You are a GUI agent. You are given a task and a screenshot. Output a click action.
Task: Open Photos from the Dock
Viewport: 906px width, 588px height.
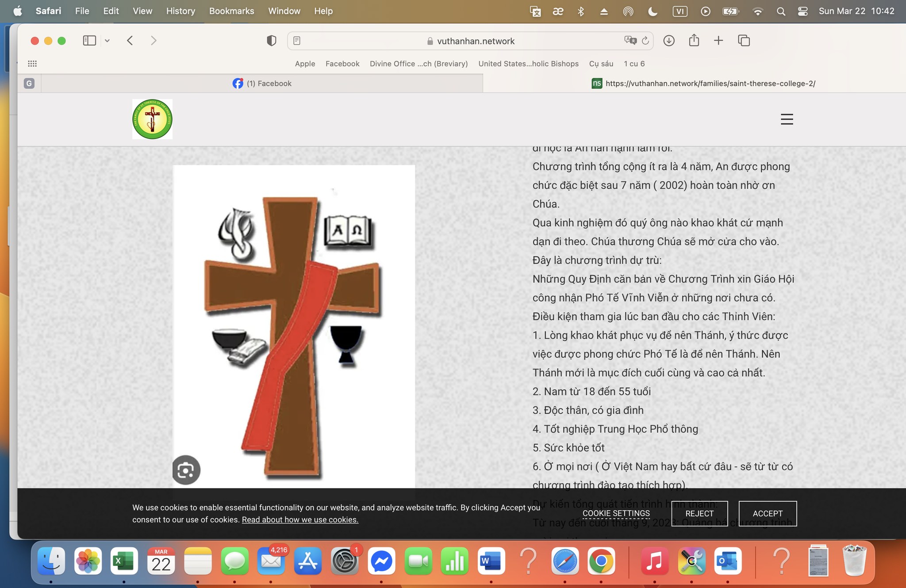[88, 561]
